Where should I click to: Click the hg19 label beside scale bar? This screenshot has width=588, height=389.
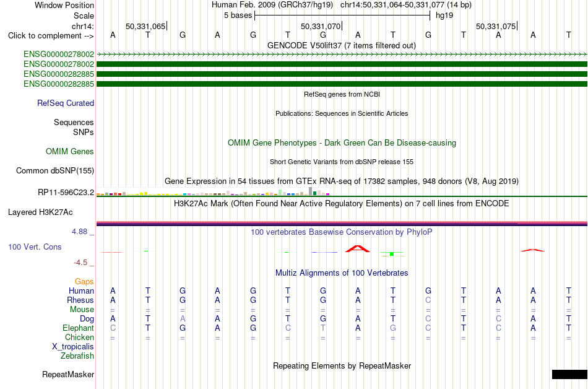coord(444,15)
